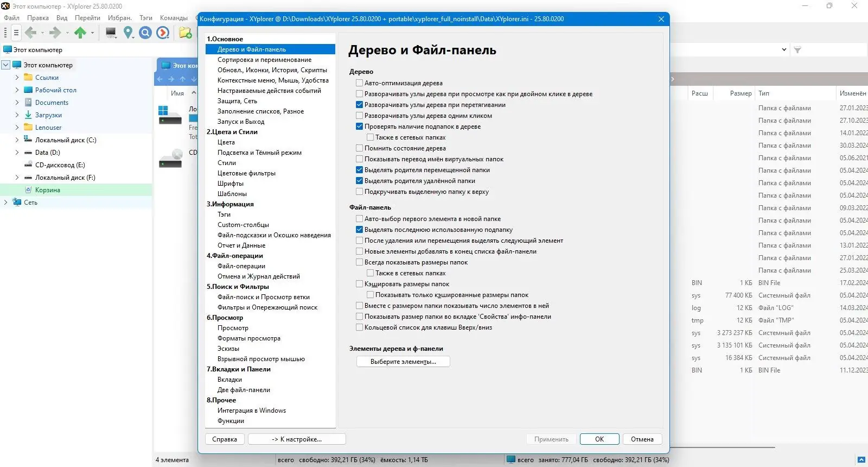Click the Forward arrow in XYplorer toolbar

coord(55,33)
